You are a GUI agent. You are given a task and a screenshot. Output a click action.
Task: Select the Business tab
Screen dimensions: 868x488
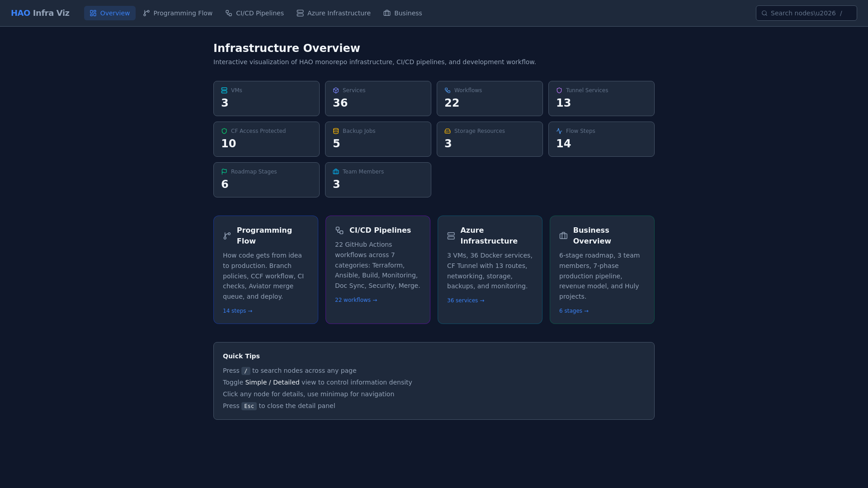pos(403,13)
